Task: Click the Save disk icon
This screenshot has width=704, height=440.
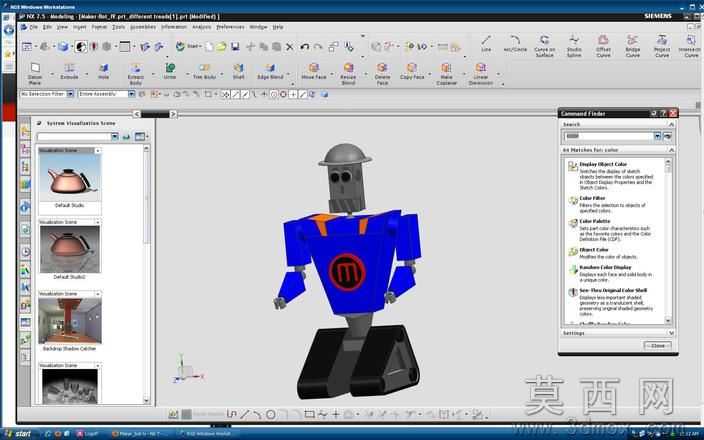Action: 235,46
